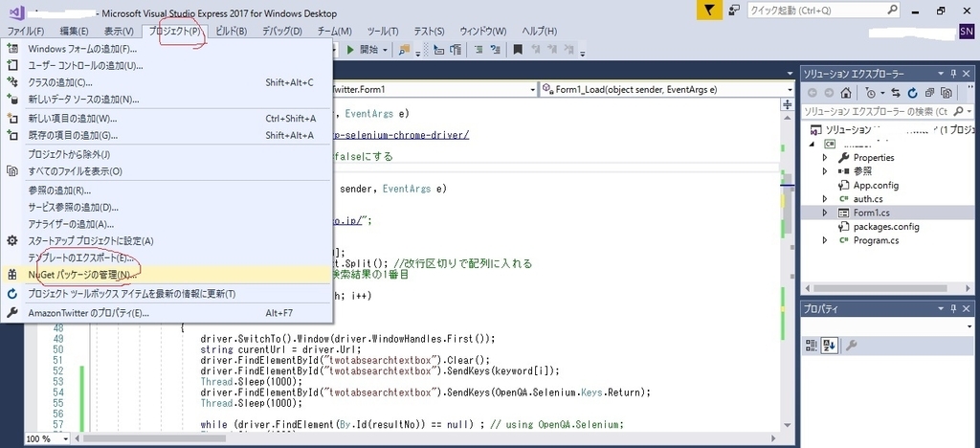Select 参照の追加(R)... menu entry
This screenshot has height=448, width=980.
tap(166, 190)
